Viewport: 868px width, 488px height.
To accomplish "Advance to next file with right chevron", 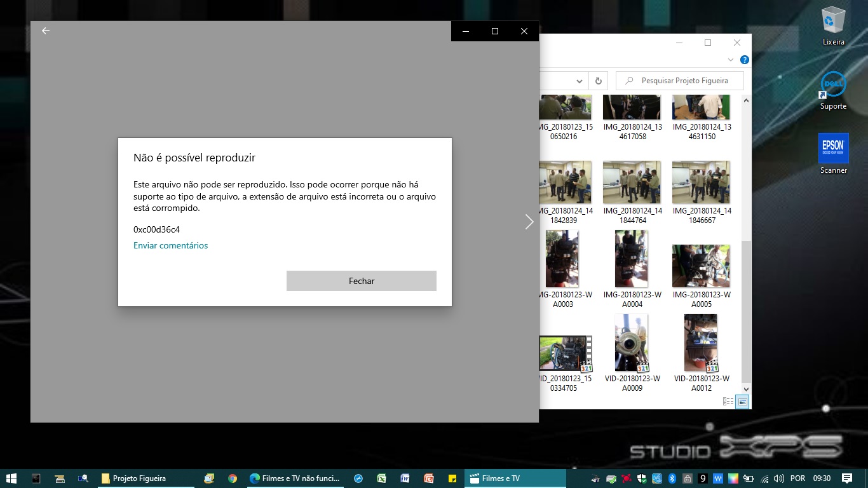I will [529, 221].
